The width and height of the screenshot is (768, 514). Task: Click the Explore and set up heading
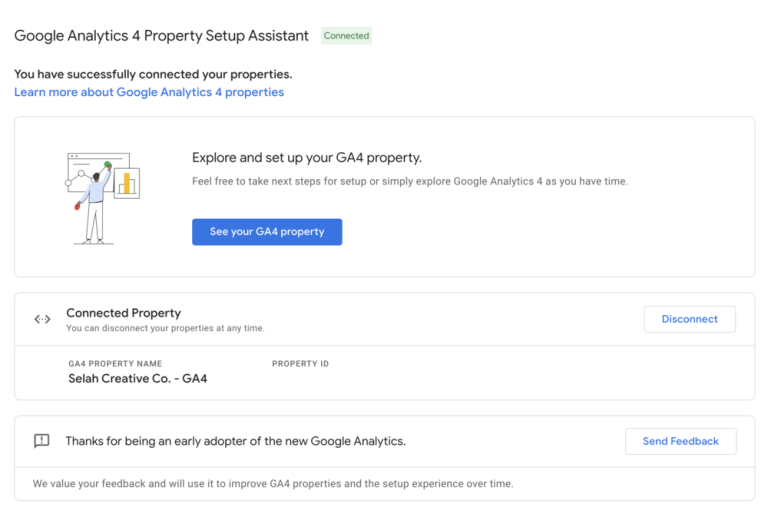tap(306, 158)
